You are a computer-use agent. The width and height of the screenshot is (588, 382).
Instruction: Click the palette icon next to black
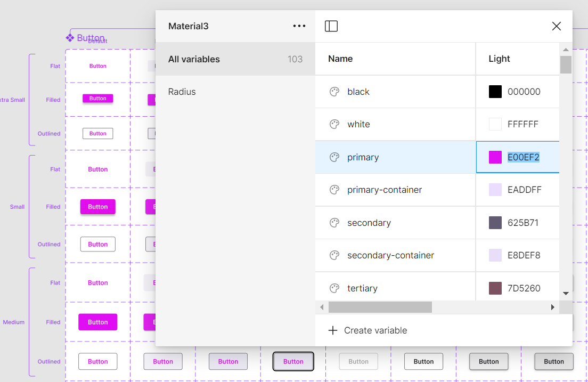(334, 91)
